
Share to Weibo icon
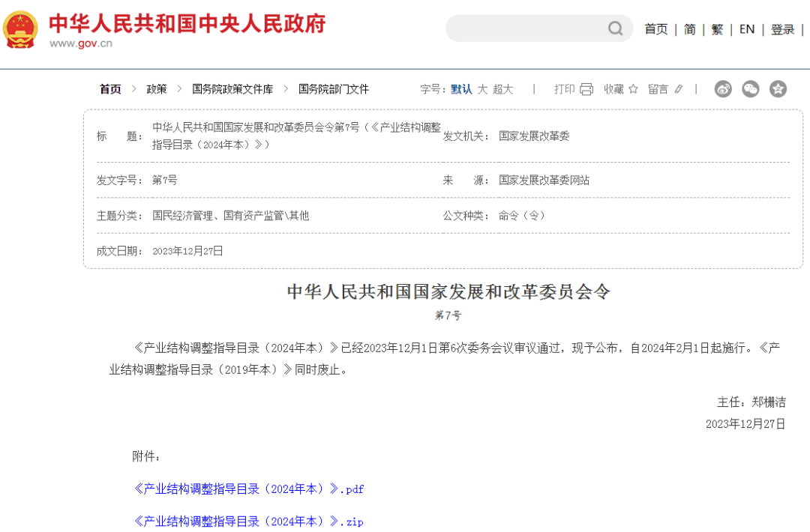tap(722, 89)
